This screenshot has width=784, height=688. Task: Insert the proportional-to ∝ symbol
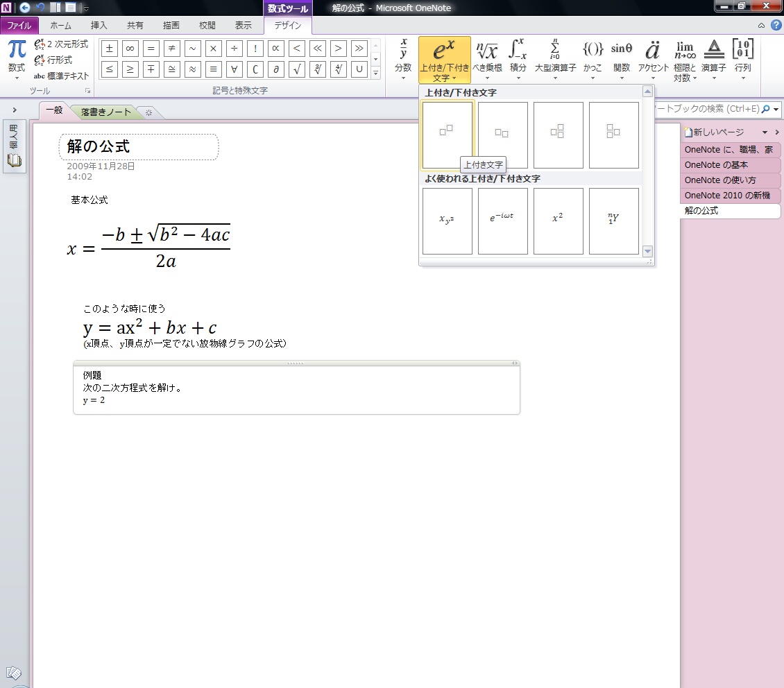[x=275, y=49]
